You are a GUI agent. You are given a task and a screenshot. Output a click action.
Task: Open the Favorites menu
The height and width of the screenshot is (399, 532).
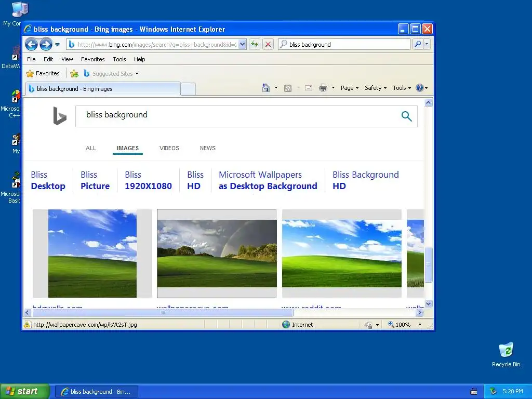tap(92, 59)
